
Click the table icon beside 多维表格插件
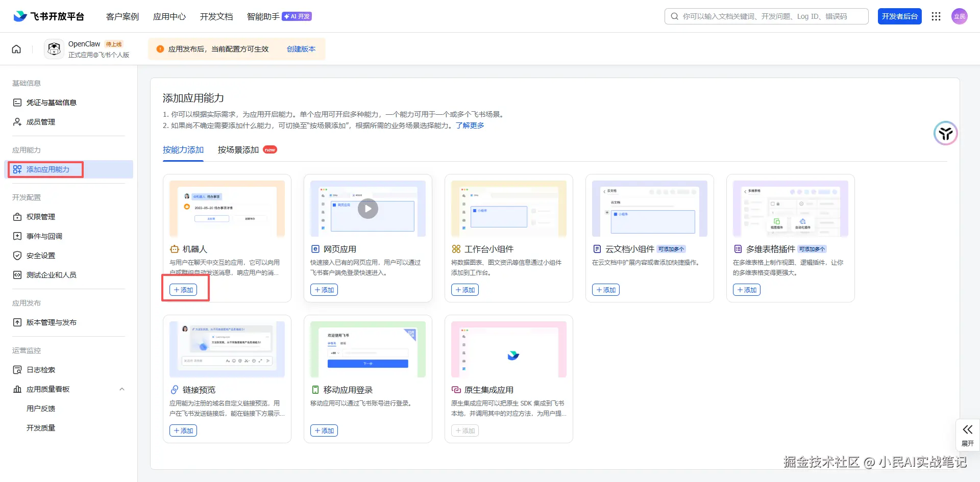(x=738, y=249)
